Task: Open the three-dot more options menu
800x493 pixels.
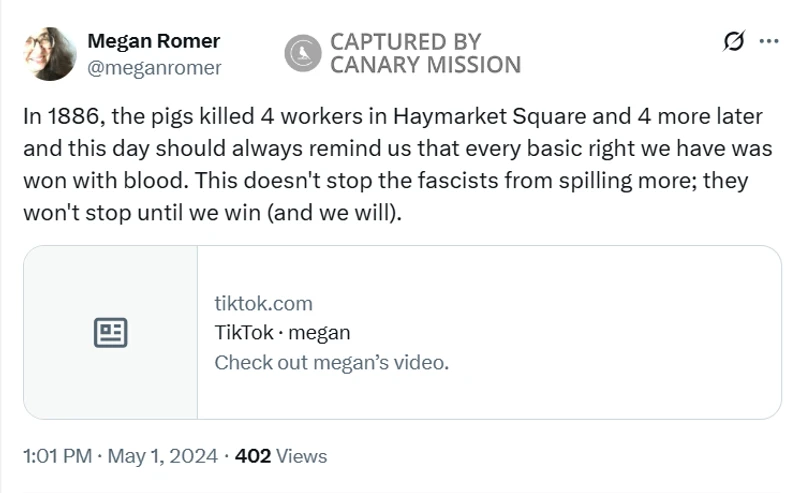Action: [x=769, y=42]
